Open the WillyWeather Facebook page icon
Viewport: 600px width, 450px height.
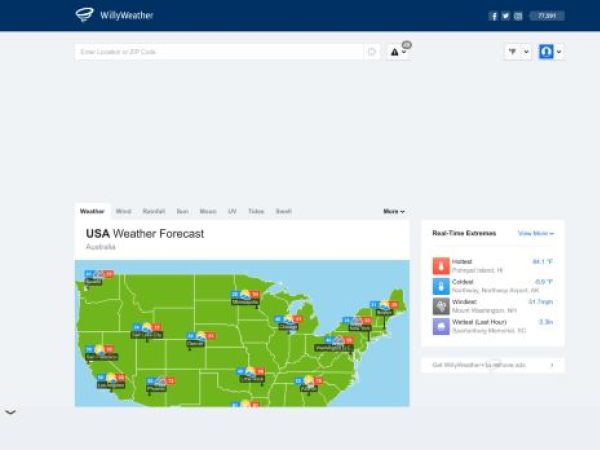coord(493,16)
